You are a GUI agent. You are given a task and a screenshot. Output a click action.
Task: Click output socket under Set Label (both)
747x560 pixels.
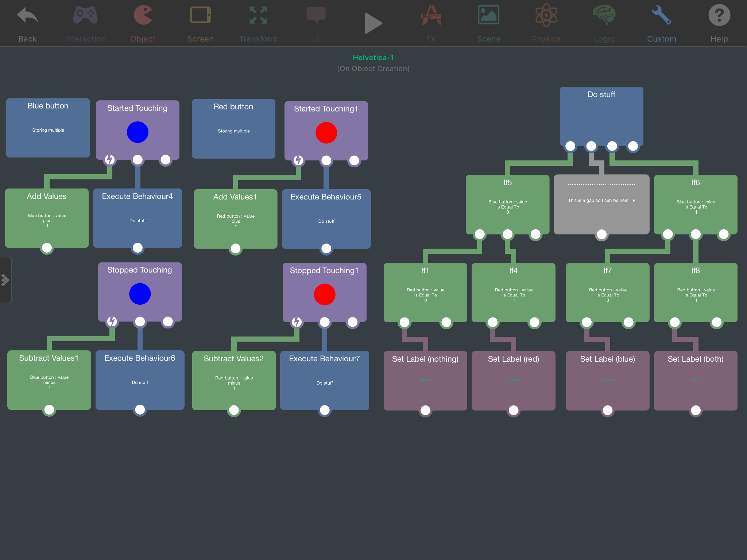[696, 411]
